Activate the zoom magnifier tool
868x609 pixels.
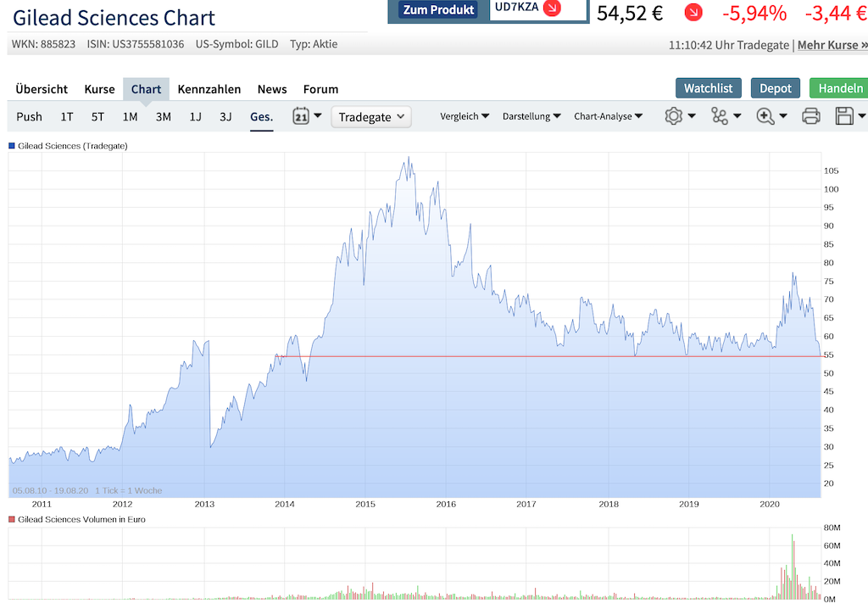[765, 116]
